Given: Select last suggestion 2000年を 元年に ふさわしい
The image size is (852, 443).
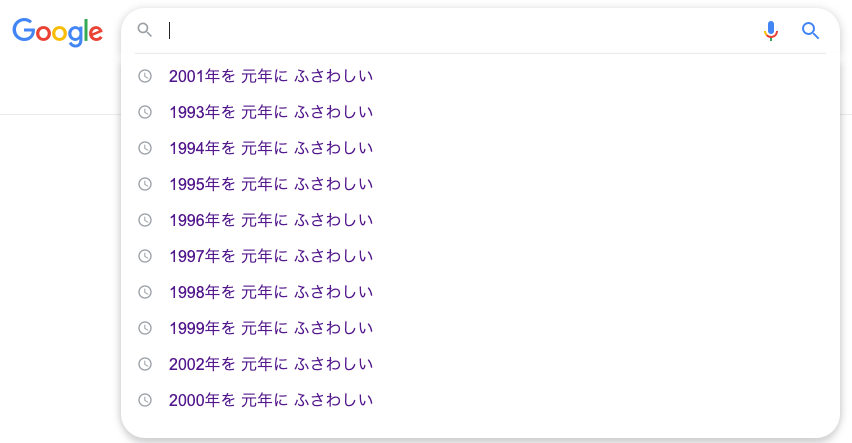Looking at the screenshot, I should (x=480, y=400).
